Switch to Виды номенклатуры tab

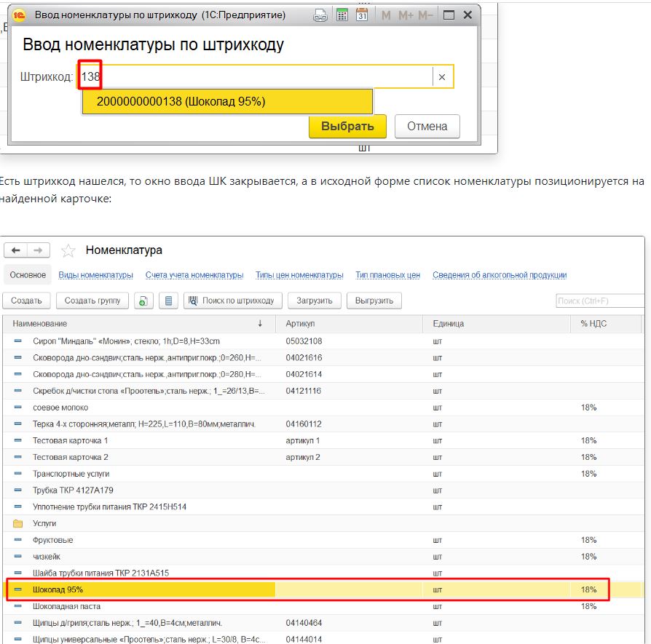95,275
